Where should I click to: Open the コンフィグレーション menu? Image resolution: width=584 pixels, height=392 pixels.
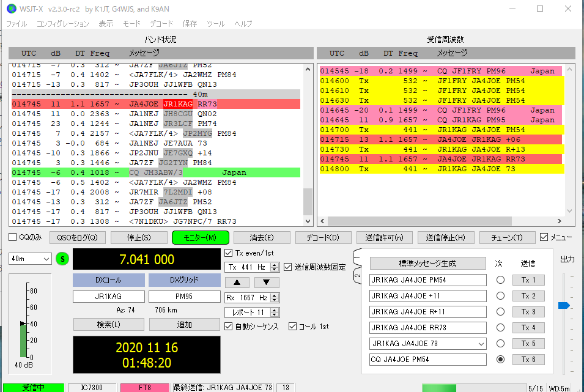tap(62, 24)
